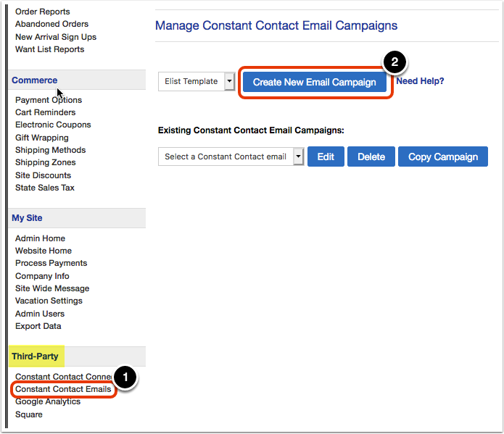The image size is (504, 434).
Task: Go to New Arrival Sign Ups
Action: pyautogui.click(x=56, y=37)
